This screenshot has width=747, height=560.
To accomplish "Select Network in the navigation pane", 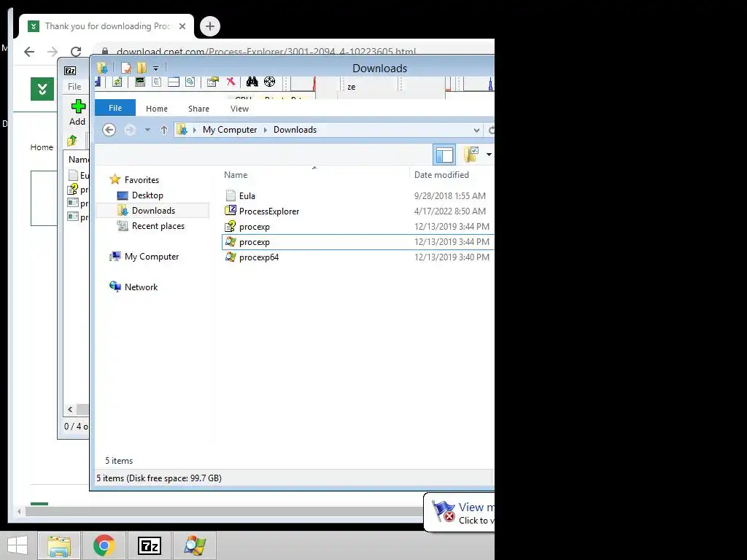I will pyautogui.click(x=141, y=287).
